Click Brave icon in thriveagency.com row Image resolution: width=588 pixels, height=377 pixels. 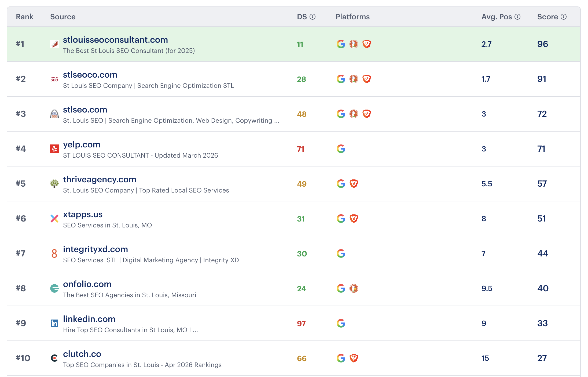(x=354, y=184)
